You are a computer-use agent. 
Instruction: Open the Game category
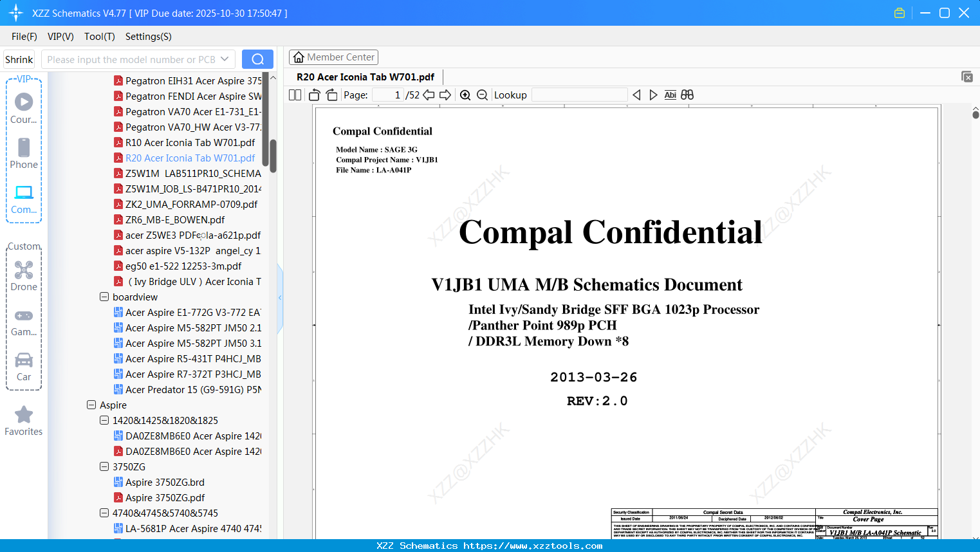(x=24, y=322)
